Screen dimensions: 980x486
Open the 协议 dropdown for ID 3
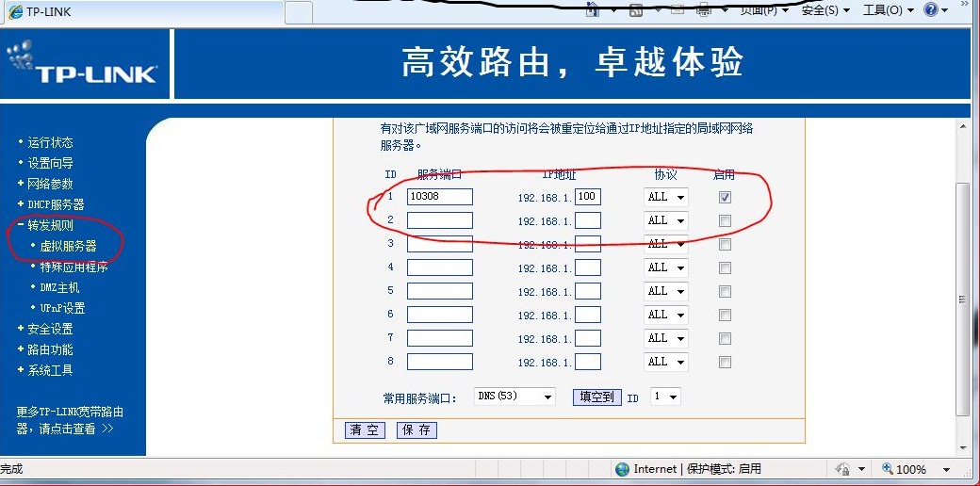click(665, 244)
